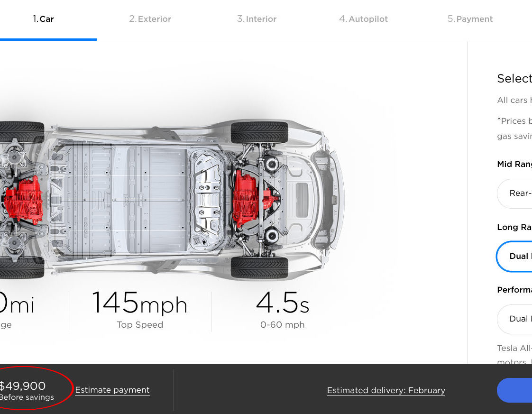Open the 1. Car tab
Viewport: 532px width, 414px height.
(43, 19)
